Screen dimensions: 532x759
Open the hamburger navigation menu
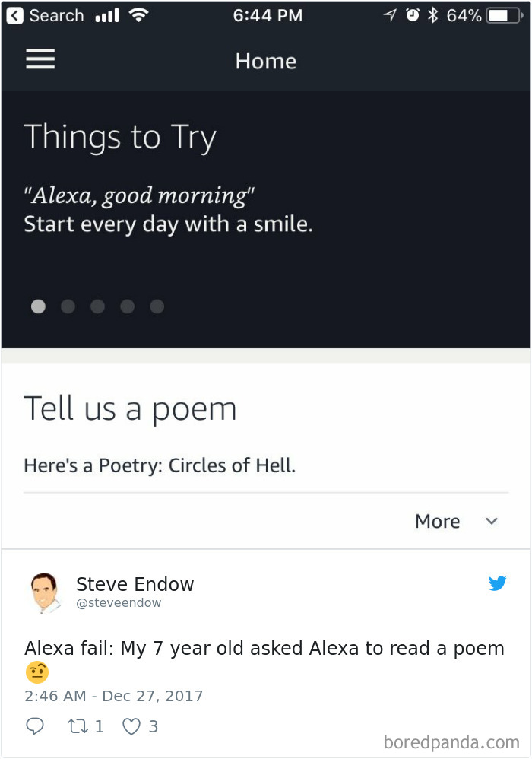[40, 59]
